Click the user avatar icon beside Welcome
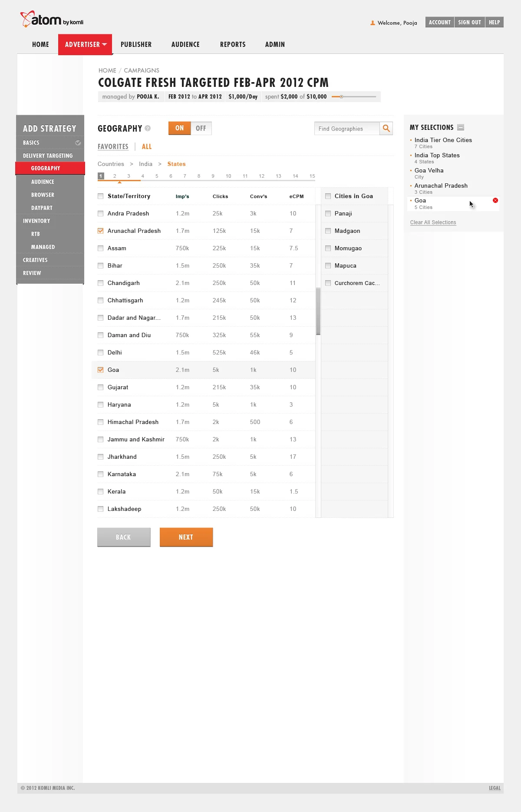 tap(373, 23)
